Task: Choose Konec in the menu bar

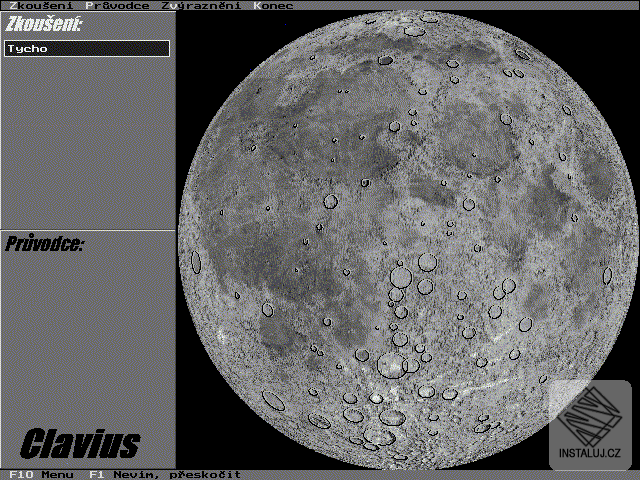Action: pos(273,5)
